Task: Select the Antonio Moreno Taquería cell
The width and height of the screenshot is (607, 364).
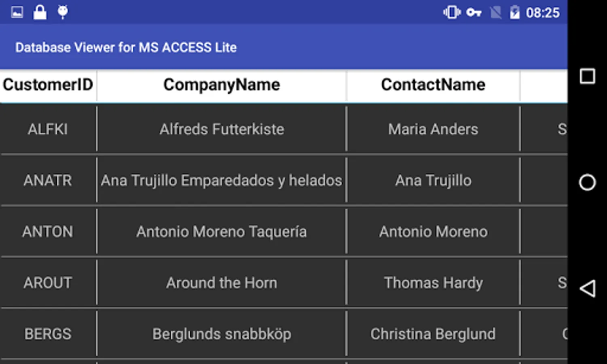Action: coord(222,232)
